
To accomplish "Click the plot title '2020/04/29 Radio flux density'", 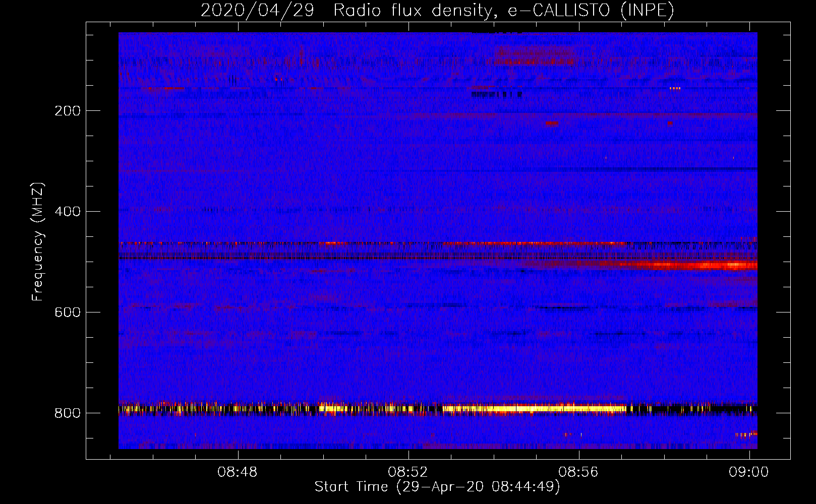I will 437,10.
